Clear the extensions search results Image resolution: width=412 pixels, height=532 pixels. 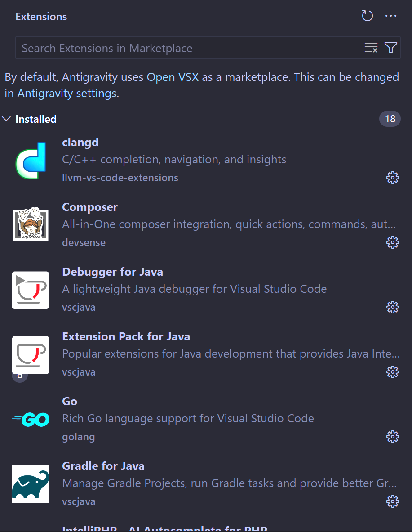(x=371, y=48)
